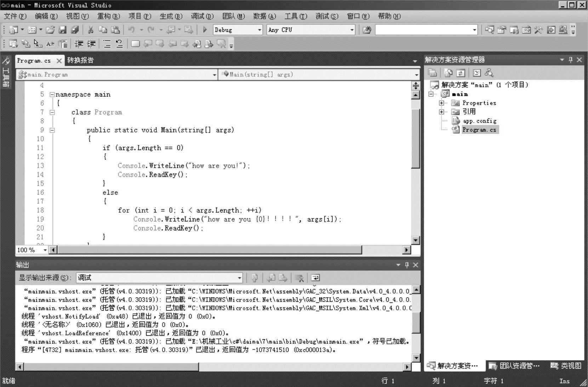Open the Solution Explorer window options arrow
Image resolution: width=588 pixels, height=387 pixels.
click(562, 60)
